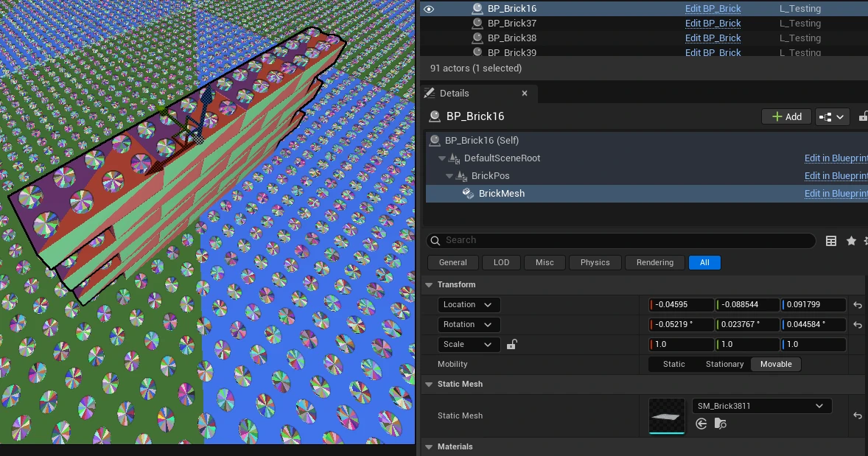The image size is (868, 456).
Task: Toggle favorites star filter in Details
Action: click(851, 240)
